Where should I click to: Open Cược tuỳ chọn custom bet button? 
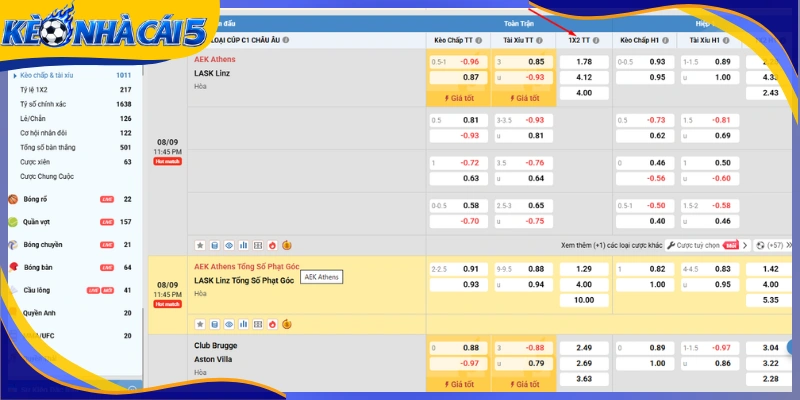[x=703, y=245]
